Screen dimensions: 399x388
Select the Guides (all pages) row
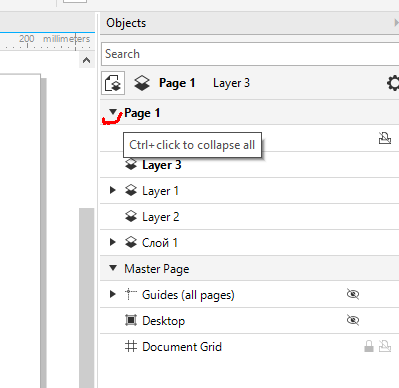(249, 295)
